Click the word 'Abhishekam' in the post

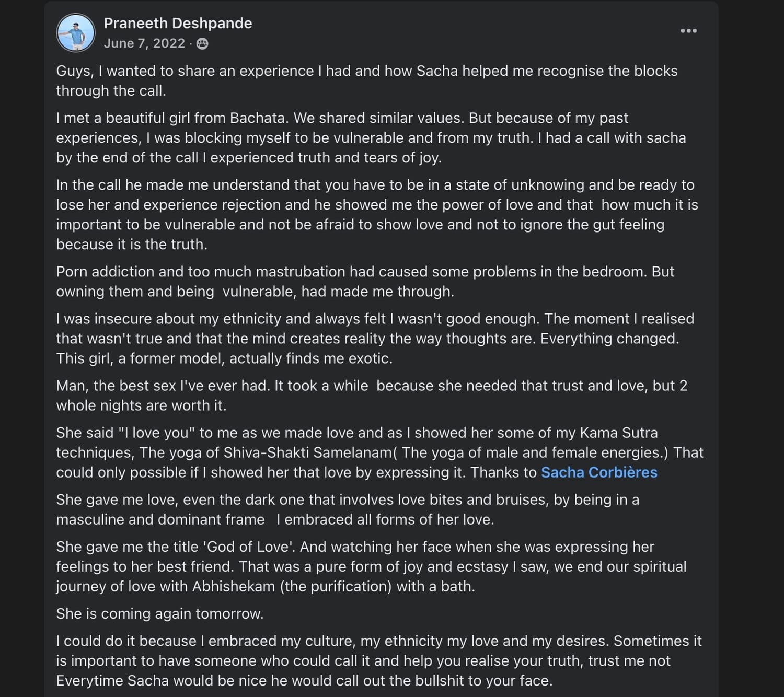click(234, 586)
